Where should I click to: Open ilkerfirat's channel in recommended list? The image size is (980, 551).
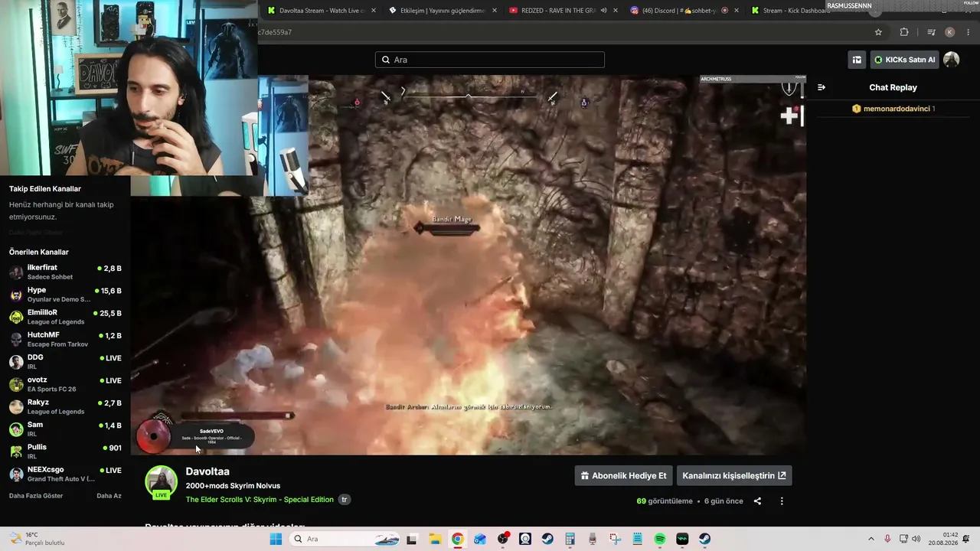(x=65, y=272)
